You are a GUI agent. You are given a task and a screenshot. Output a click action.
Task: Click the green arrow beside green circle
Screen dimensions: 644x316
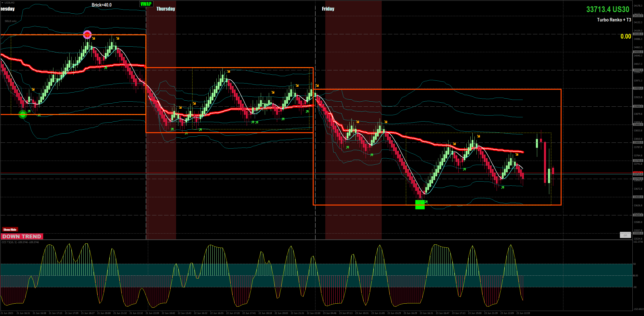[x=29, y=111]
